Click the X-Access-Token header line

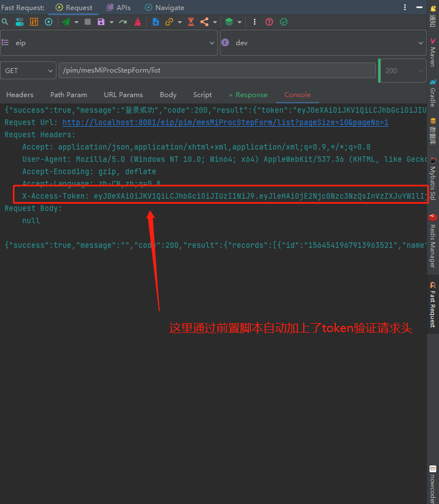click(225, 196)
